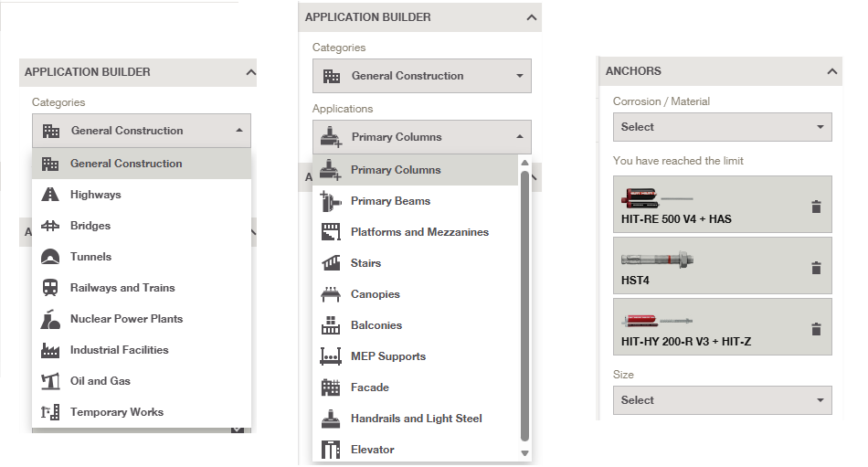Click the HIT-RE 500 V4 product image
868x467 pixels.
[x=657, y=197]
